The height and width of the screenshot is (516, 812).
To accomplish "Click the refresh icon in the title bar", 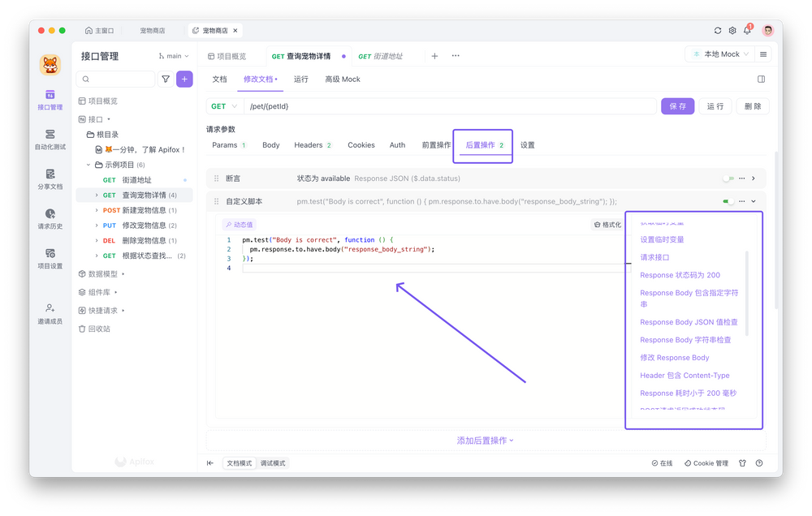I will click(x=718, y=31).
